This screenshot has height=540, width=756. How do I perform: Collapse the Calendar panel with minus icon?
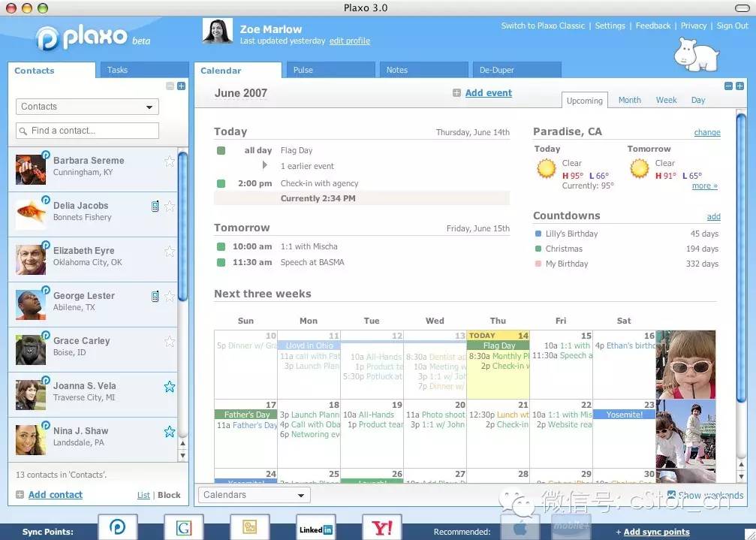[x=728, y=86]
